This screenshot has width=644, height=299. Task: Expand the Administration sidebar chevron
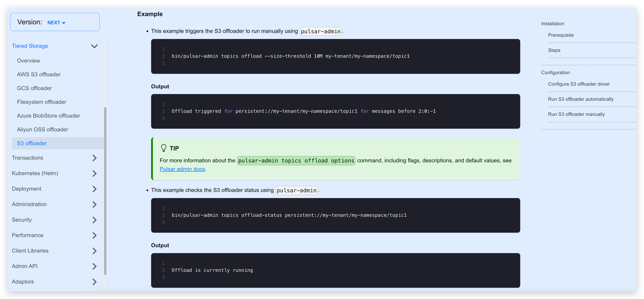click(94, 204)
